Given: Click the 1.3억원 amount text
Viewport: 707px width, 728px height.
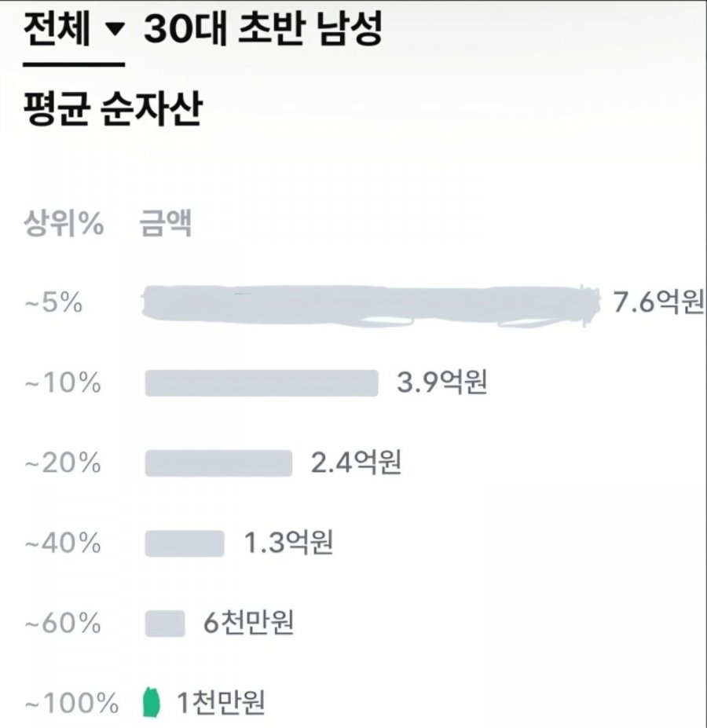Looking at the screenshot, I should tap(288, 543).
